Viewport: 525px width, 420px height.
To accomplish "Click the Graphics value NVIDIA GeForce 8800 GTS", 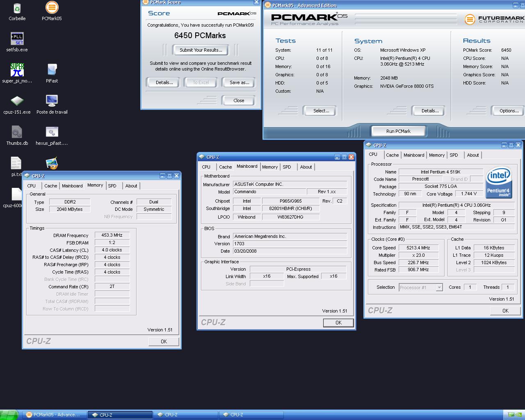I will pos(406,86).
